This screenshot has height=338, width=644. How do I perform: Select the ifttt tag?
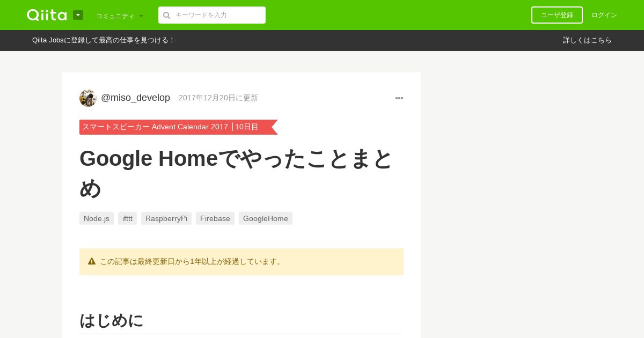tap(127, 218)
